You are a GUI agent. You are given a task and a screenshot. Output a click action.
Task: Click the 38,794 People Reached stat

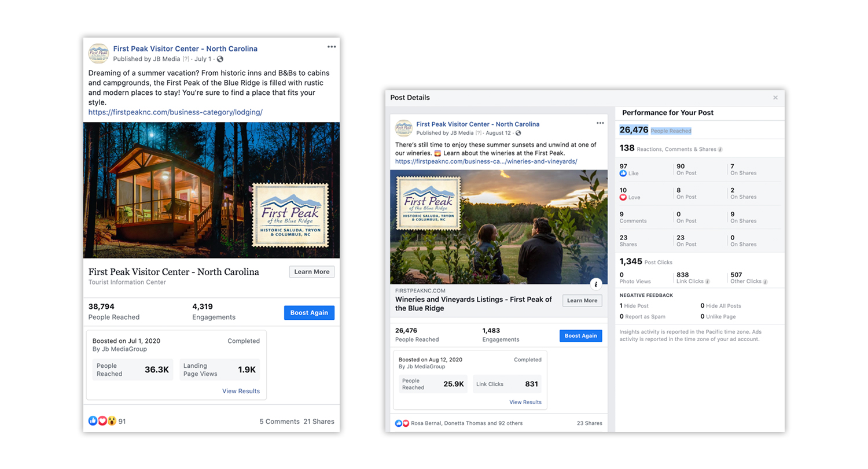click(114, 312)
